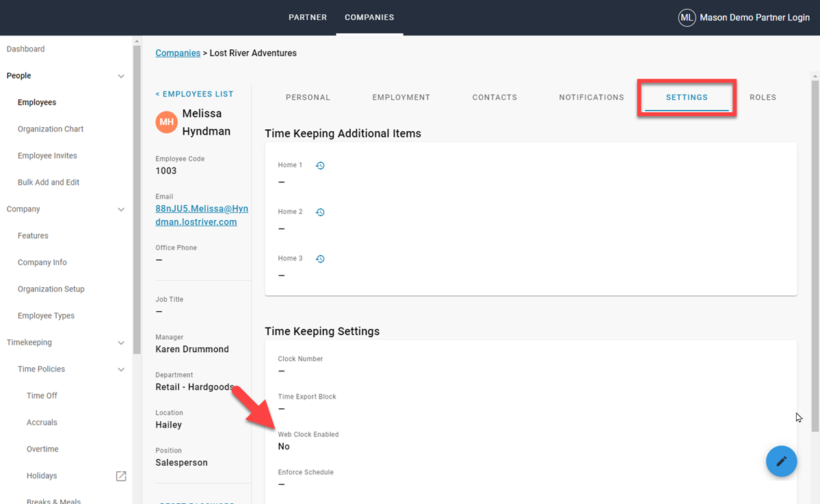Check Home 3 field history

[x=319, y=258]
